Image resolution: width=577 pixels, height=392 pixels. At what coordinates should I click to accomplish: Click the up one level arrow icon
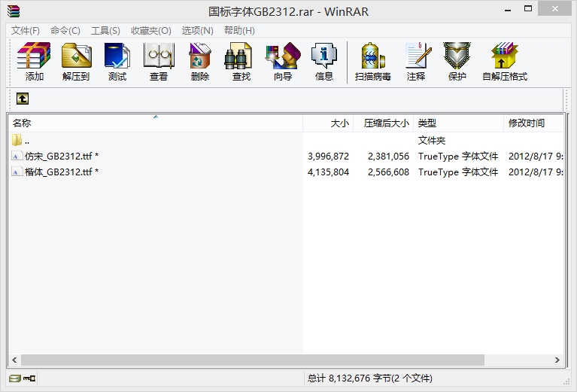click(23, 99)
